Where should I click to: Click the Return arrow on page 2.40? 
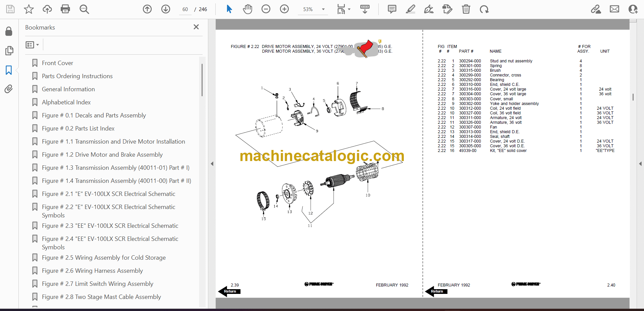tap(436, 291)
